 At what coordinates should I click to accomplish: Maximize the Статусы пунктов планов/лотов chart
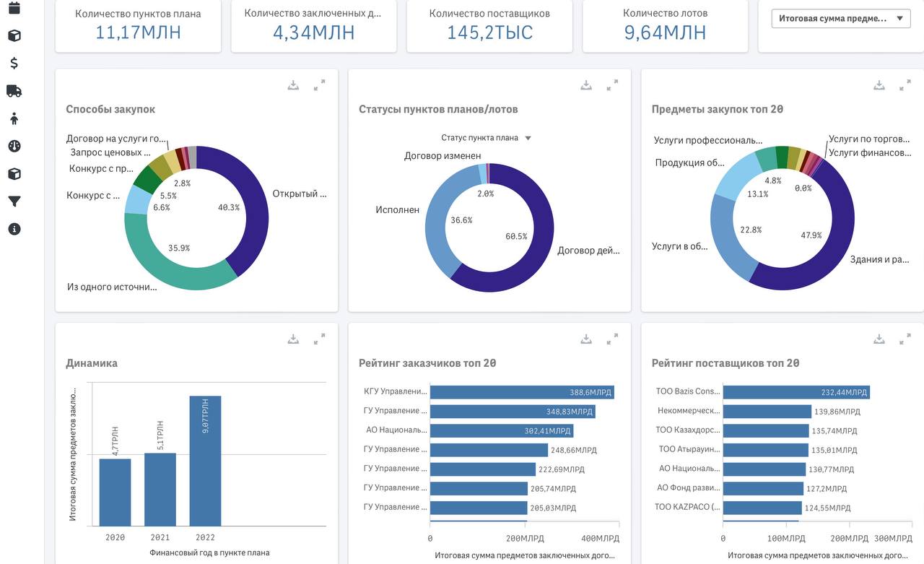pyautogui.click(x=612, y=85)
